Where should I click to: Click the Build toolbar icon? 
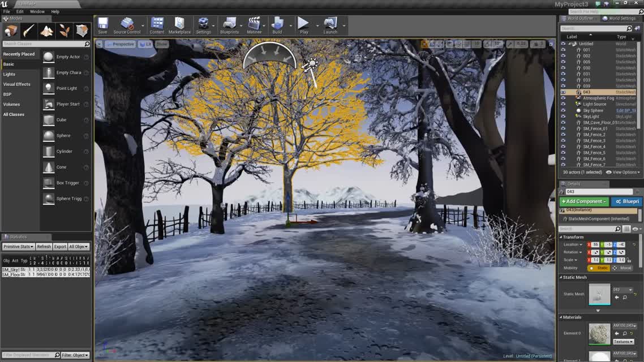(x=277, y=25)
